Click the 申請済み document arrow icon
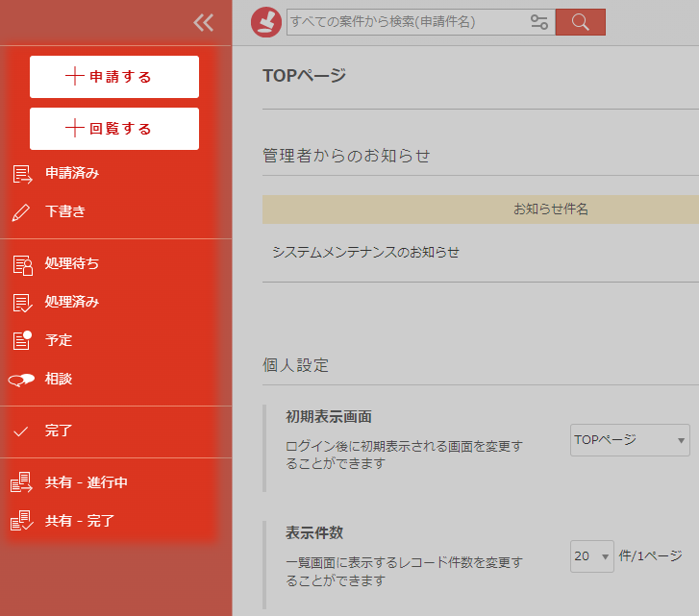Image resolution: width=699 pixels, height=616 pixels. pos(22,174)
